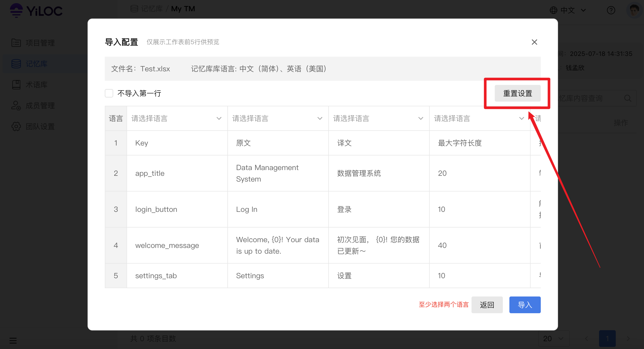Viewport: 644px width, 349px height.
Task: Click the file name Test.xlsx
Action: pyautogui.click(x=155, y=69)
